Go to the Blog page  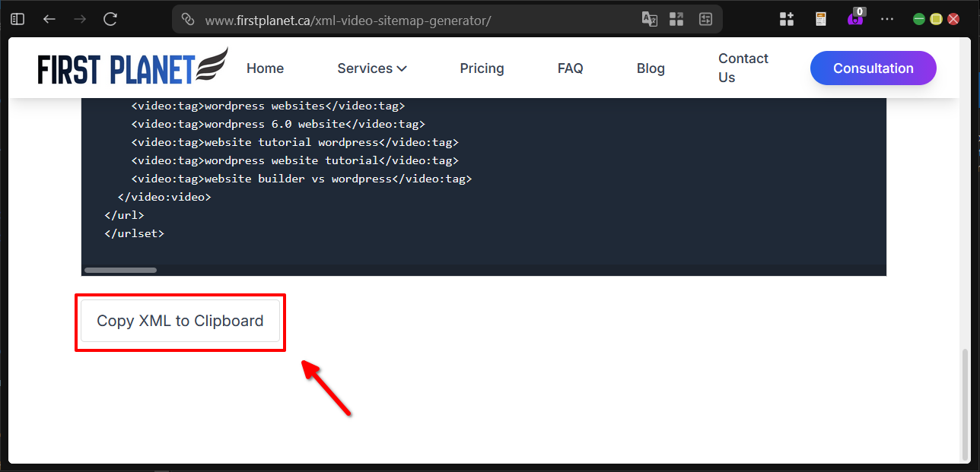pos(651,68)
